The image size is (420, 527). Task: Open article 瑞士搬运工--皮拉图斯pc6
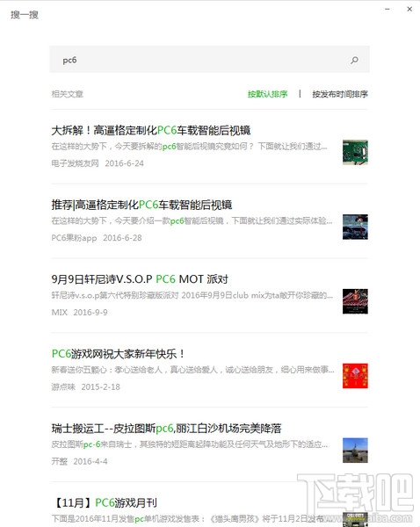tap(166, 429)
